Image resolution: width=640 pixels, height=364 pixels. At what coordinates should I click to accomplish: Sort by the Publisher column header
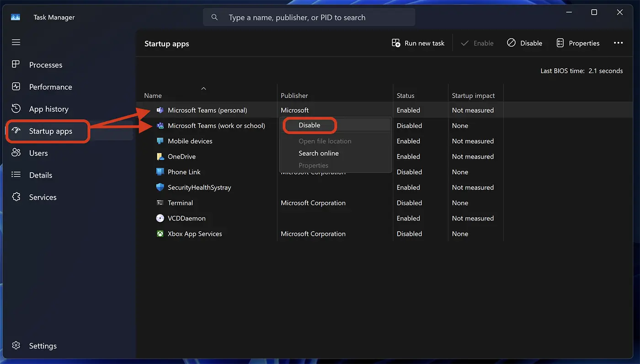pos(294,95)
